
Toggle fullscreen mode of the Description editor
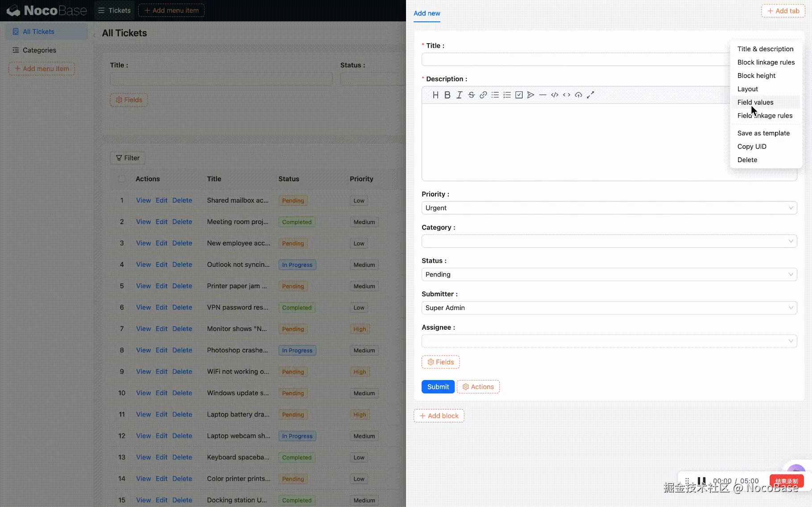click(x=591, y=95)
